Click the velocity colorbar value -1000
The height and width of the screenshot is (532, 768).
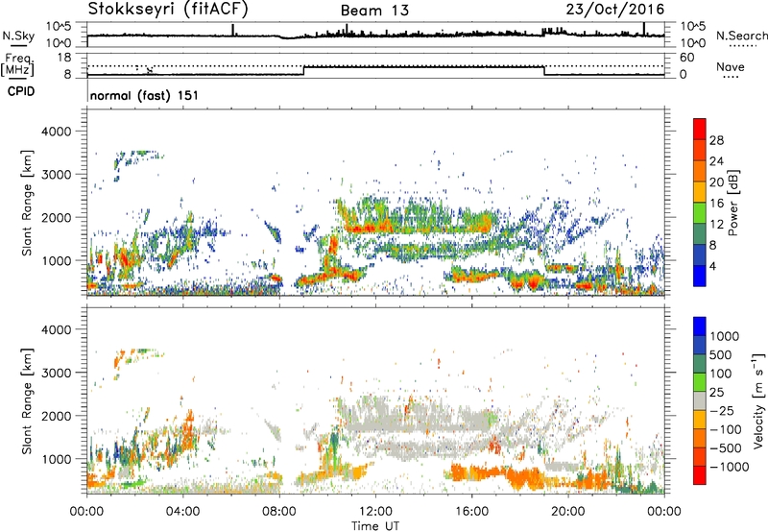pyautogui.click(x=730, y=467)
